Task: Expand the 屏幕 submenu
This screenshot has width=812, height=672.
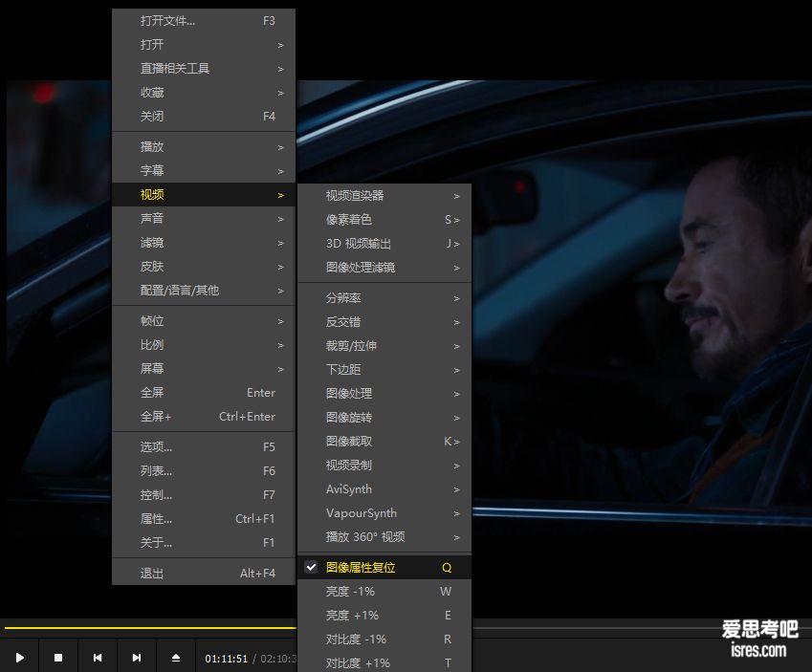Action: point(204,369)
